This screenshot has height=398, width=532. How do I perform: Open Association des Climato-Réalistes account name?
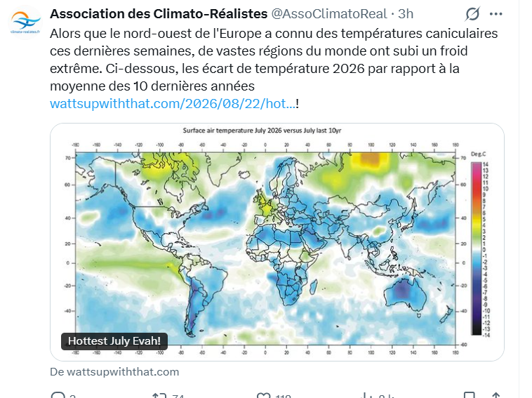[x=159, y=14]
